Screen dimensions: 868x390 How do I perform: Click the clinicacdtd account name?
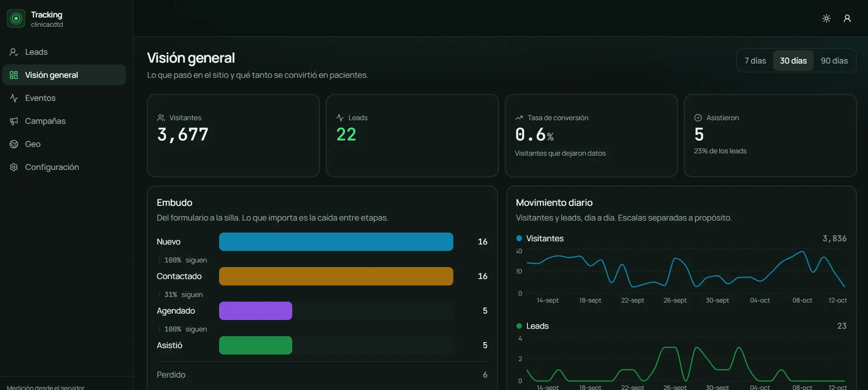pos(47,25)
